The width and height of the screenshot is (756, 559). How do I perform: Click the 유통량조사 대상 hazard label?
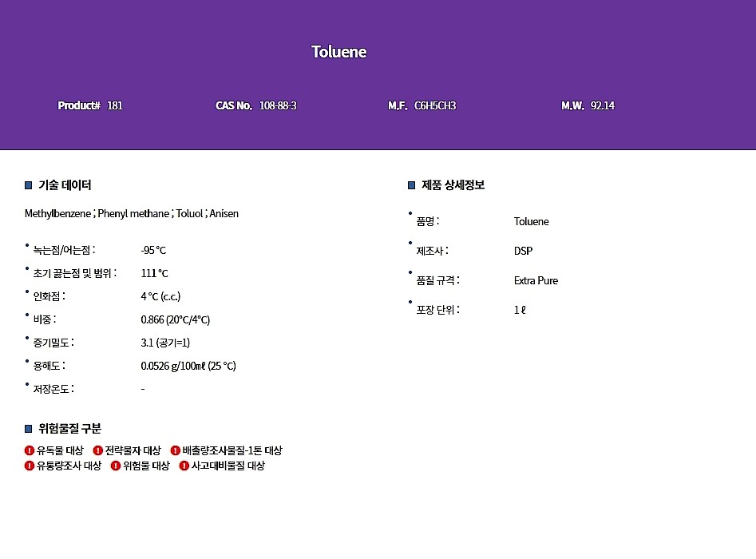tap(69, 466)
